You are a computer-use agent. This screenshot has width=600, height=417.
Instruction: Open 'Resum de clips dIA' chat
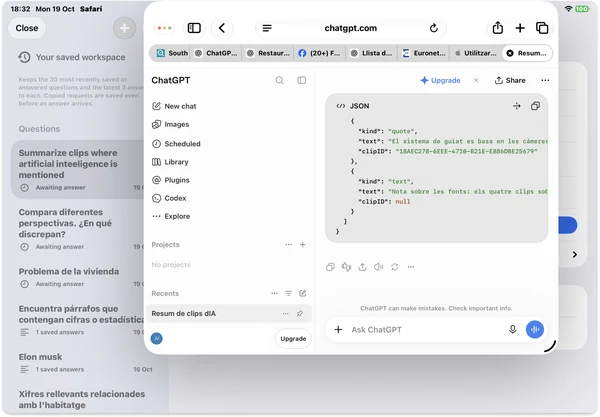[229, 313]
